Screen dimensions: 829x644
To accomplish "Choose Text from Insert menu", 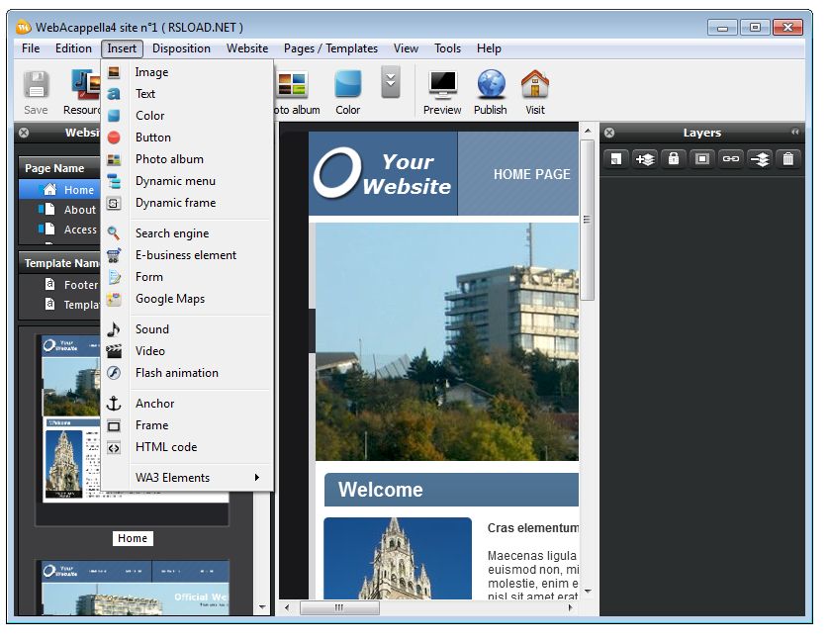I will (188, 94).
